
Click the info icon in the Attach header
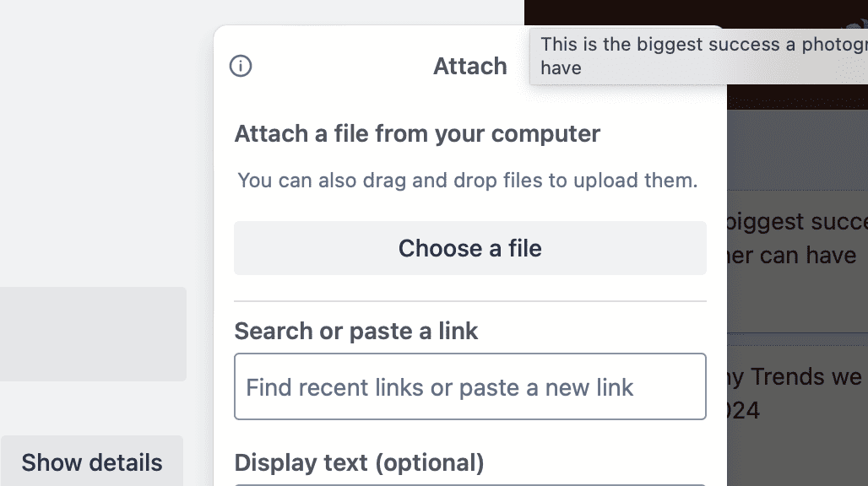(x=241, y=66)
